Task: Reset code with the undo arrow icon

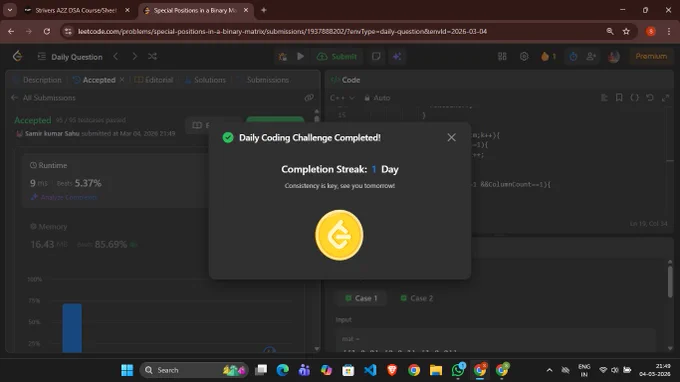Action: [650, 98]
